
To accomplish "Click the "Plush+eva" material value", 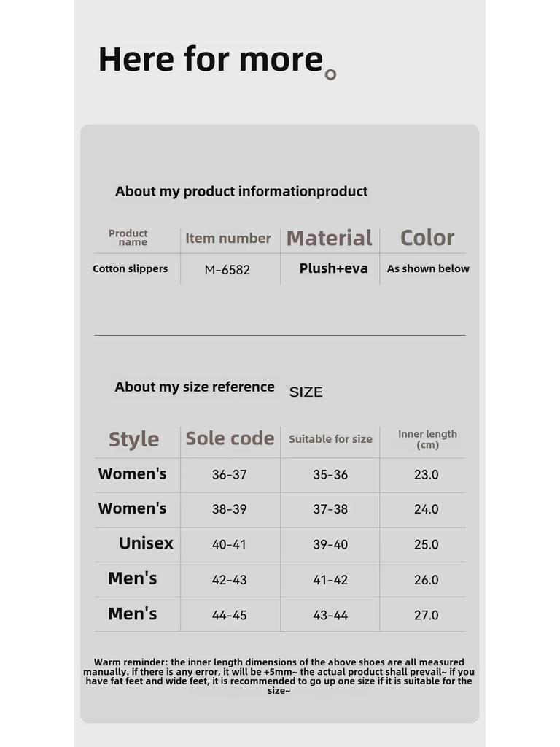I will [333, 268].
